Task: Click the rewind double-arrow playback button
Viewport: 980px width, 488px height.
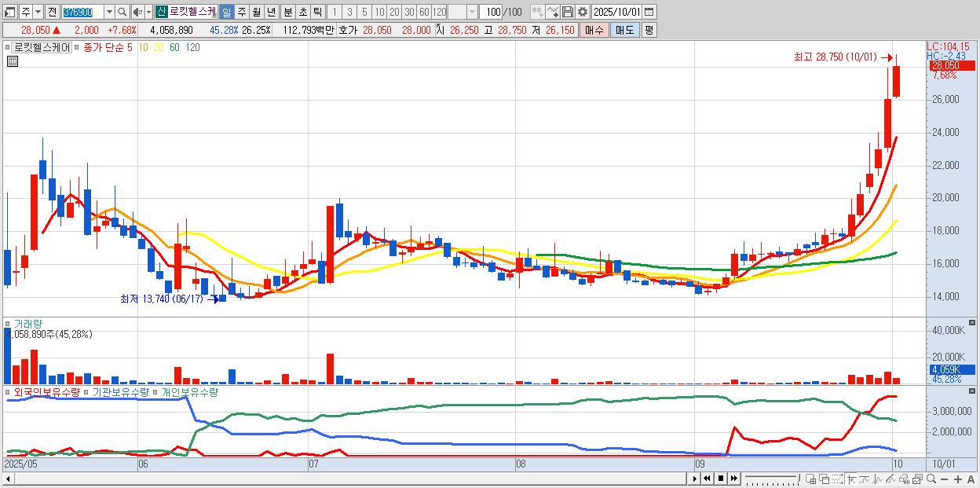Action: coord(707,479)
